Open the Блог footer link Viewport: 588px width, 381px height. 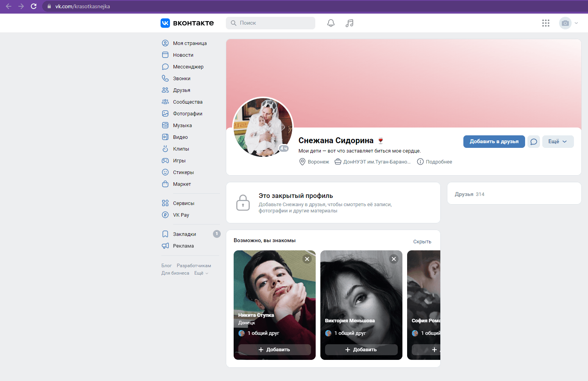tap(166, 266)
